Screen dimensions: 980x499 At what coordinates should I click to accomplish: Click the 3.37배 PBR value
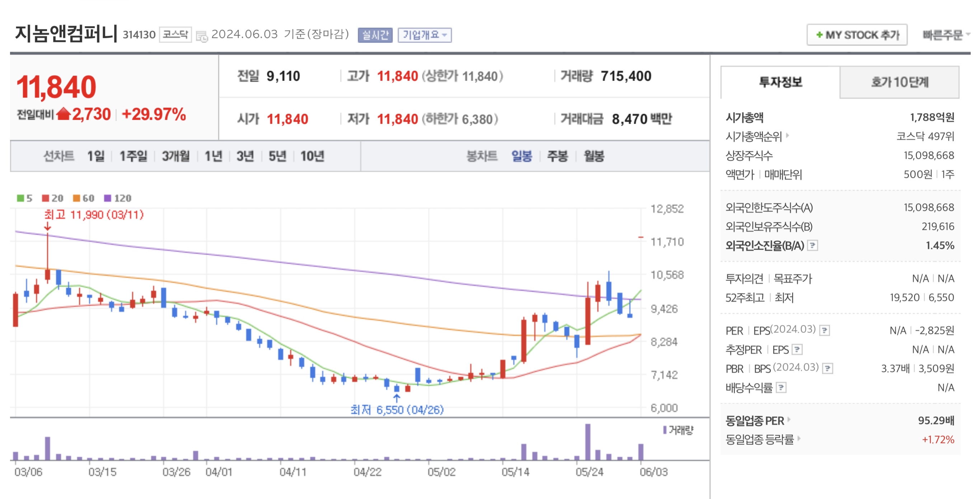pos(895,368)
